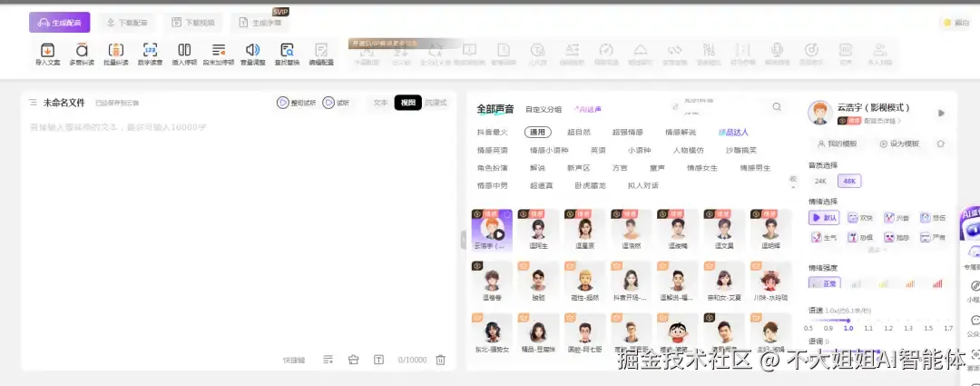Click the 语调 pitch slider handle
This screenshot has width=980, height=386.
click(877, 351)
